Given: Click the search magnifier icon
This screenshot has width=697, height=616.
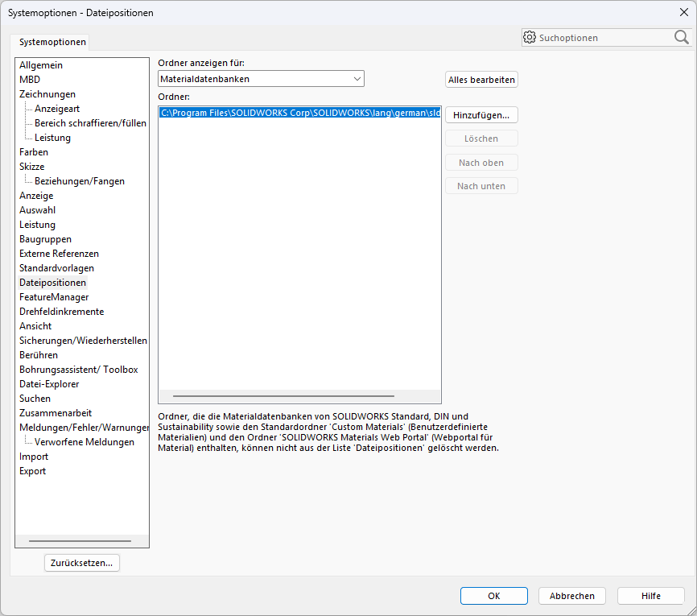Looking at the screenshot, I should point(681,37).
